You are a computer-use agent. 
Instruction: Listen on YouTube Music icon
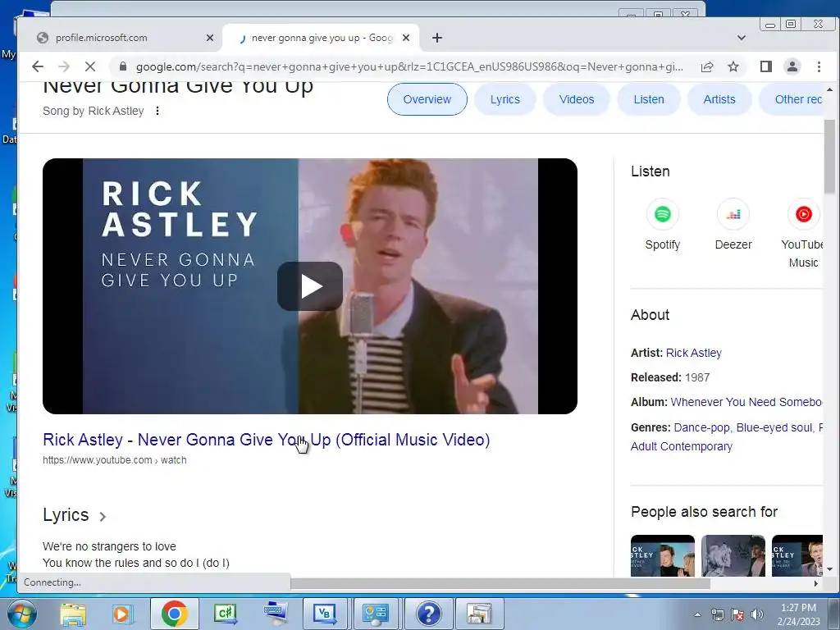tap(804, 214)
